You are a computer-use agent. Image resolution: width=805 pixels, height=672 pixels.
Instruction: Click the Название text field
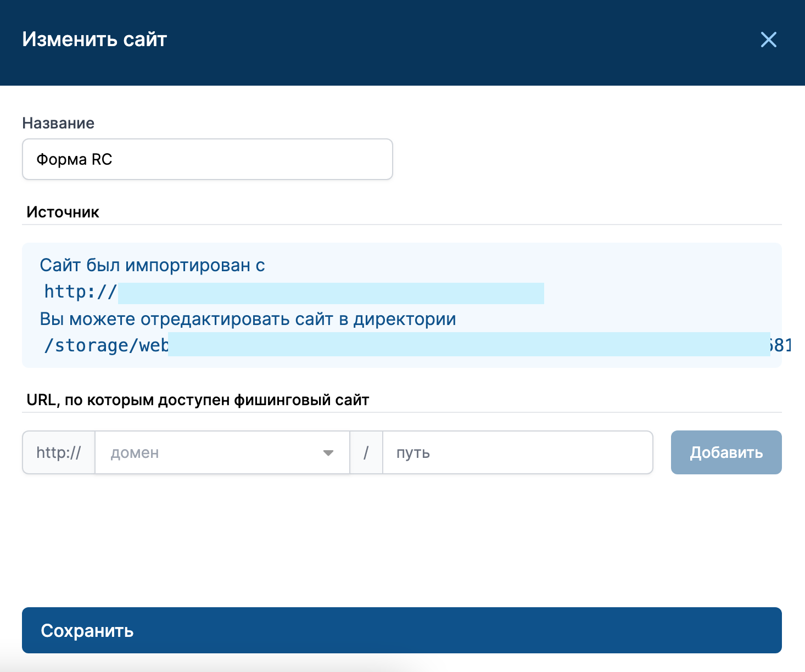pyautogui.click(x=207, y=159)
